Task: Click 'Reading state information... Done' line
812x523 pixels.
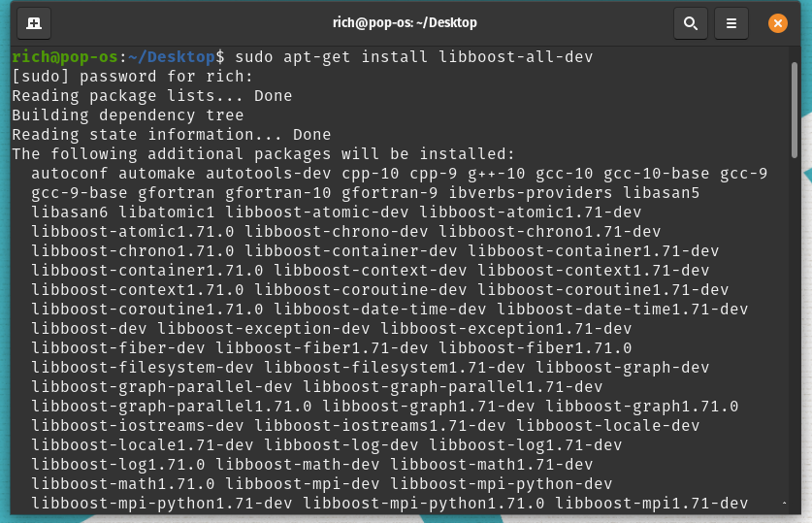Action: [x=171, y=135]
